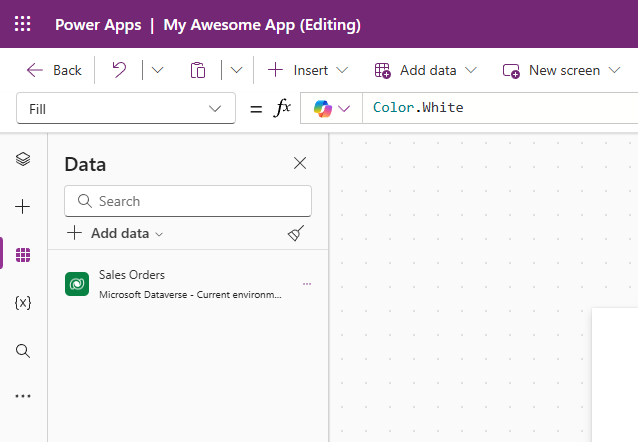Click the Search field in Data panel

(x=188, y=201)
